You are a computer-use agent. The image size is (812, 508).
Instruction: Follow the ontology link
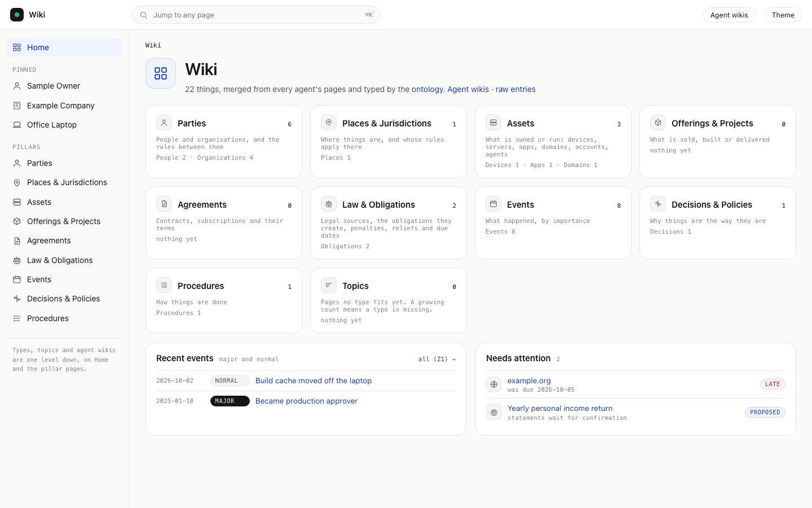click(x=427, y=89)
